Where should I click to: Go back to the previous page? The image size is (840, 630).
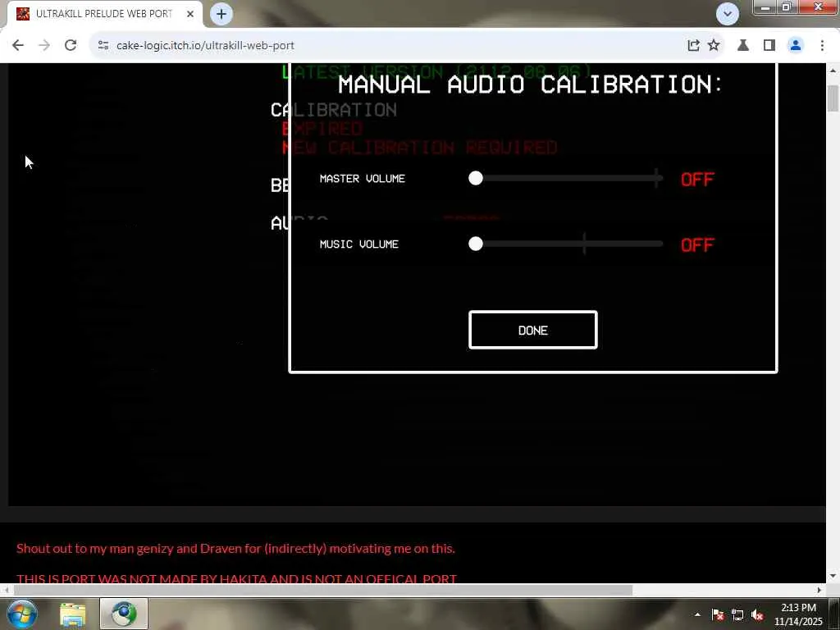[x=18, y=46]
